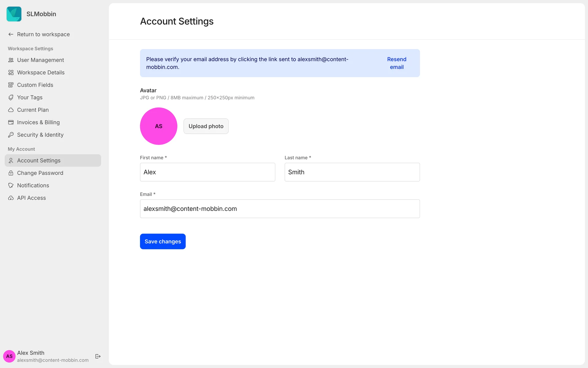The width and height of the screenshot is (588, 368).
Task: Click the Your Tags tag icon
Action: [x=11, y=98]
